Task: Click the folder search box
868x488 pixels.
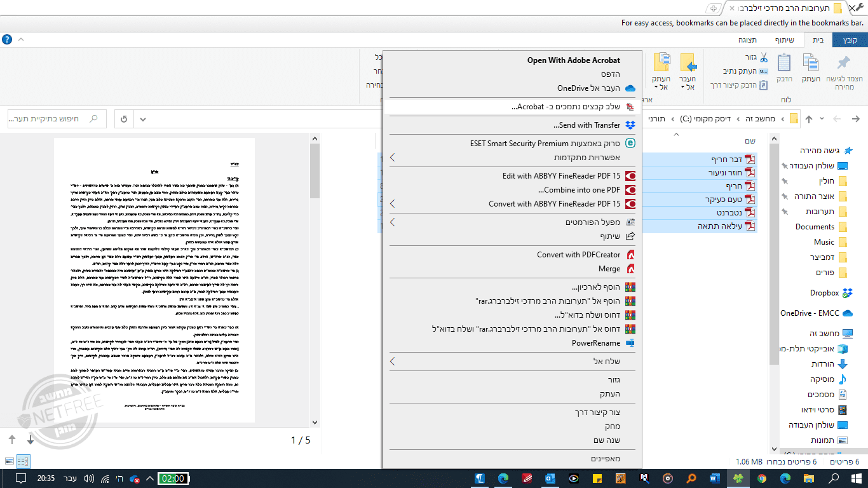Action: point(57,119)
